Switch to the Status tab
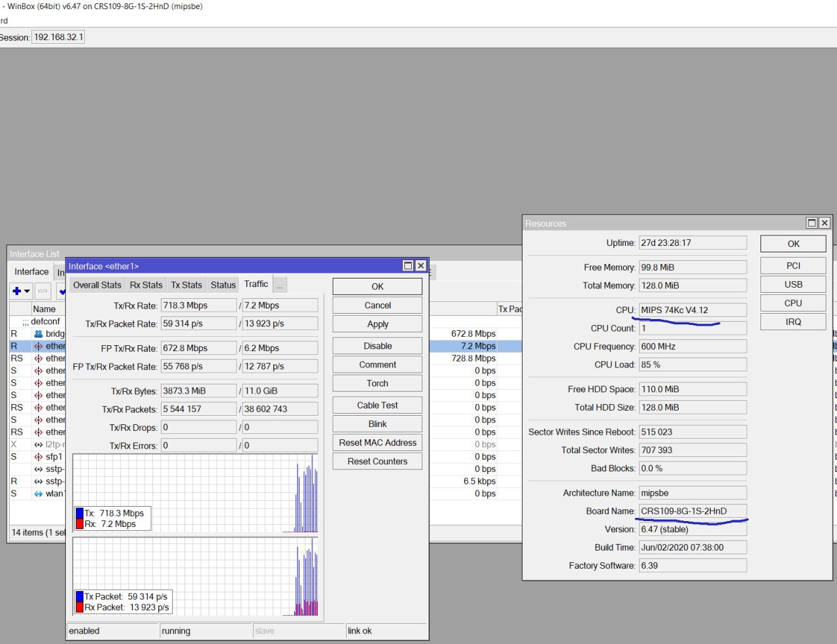837x644 pixels. [x=223, y=285]
